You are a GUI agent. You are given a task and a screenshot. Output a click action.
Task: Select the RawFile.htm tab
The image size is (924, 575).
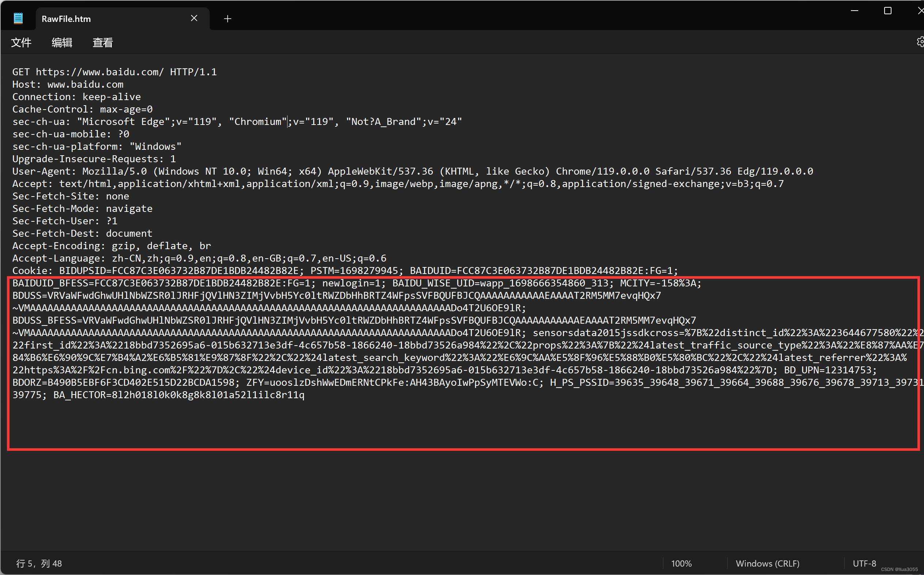pyautogui.click(x=122, y=19)
